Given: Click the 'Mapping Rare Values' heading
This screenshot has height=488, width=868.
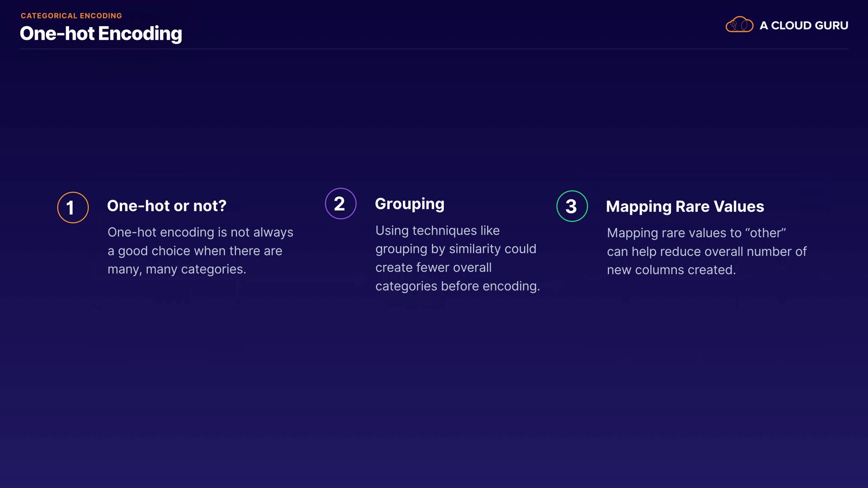Looking at the screenshot, I should click(684, 206).
